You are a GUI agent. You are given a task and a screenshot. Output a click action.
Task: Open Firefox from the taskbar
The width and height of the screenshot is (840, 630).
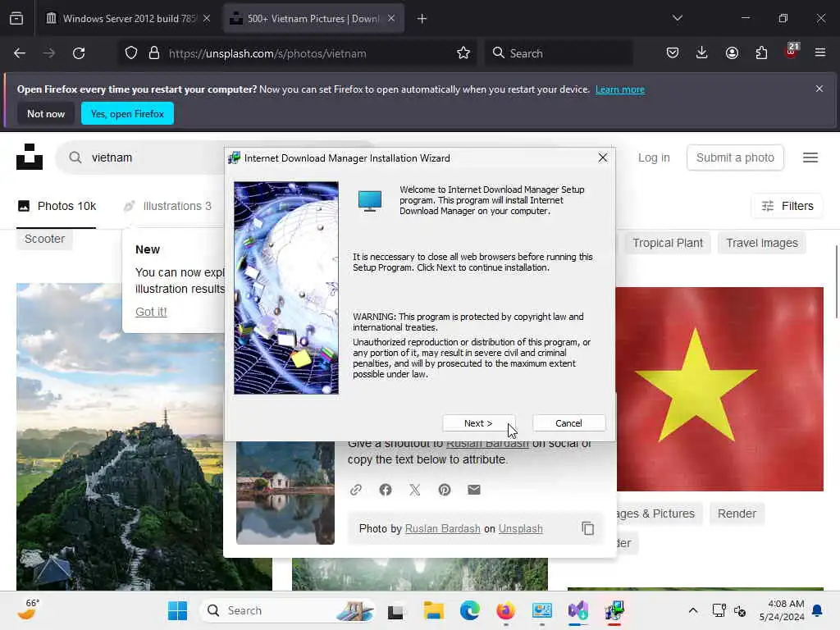point(505,610)
